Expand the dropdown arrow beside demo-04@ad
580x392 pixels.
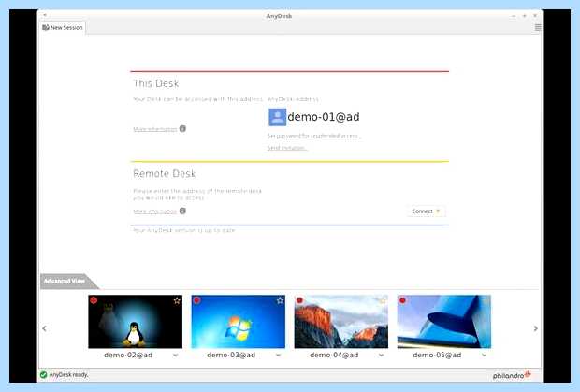(381, 355)
